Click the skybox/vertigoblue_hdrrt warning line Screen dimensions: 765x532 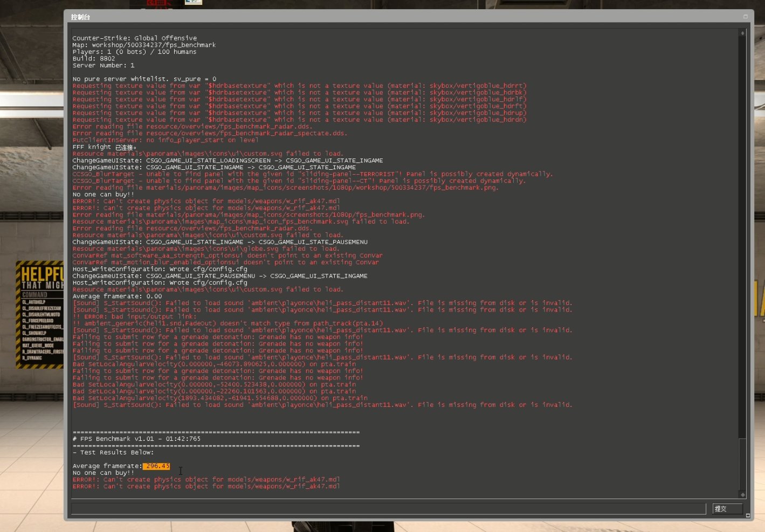click(x=300, y=86)
